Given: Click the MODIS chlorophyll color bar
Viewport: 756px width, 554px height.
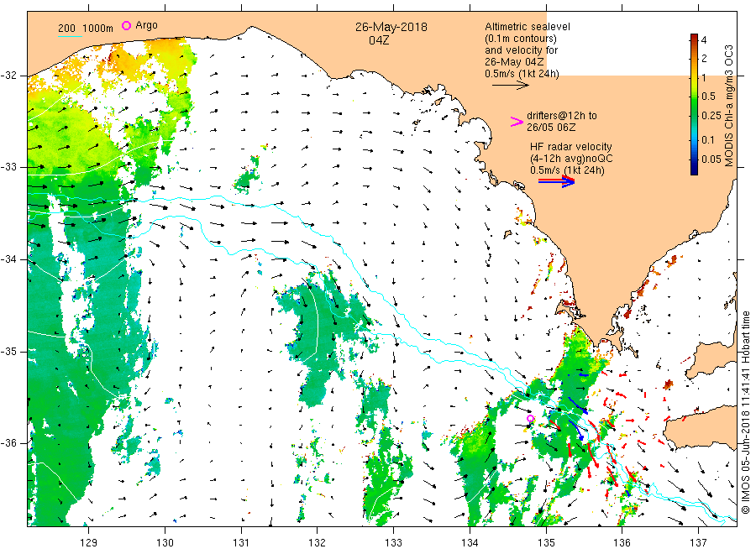Looking at the screenshot, I should (x=694, y=104).
